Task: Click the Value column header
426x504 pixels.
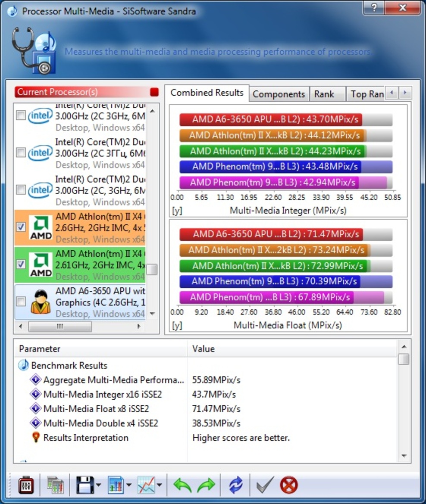Action: [292, 349]
